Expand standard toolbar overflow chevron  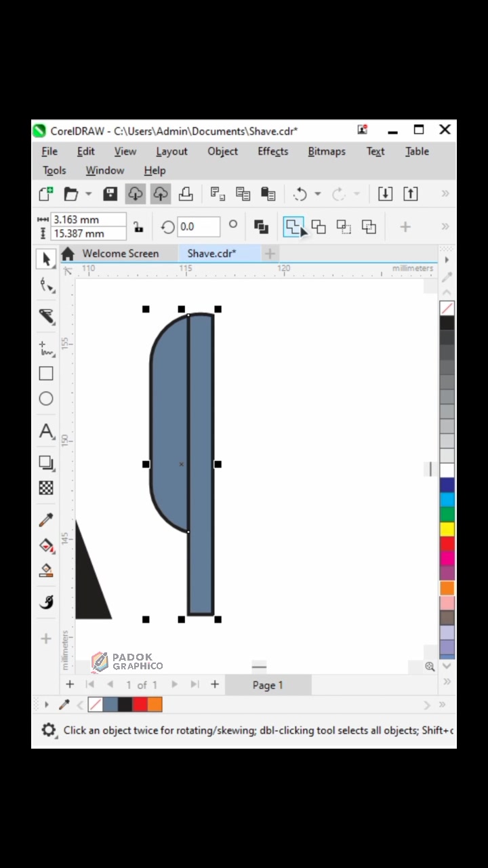[445, 194]
